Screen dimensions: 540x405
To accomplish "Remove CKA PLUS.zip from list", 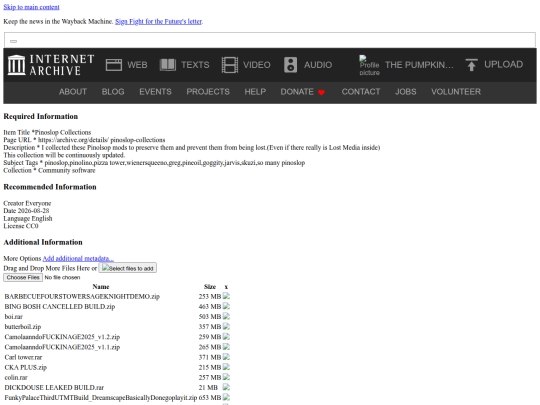I will click(x=226, y=367).
